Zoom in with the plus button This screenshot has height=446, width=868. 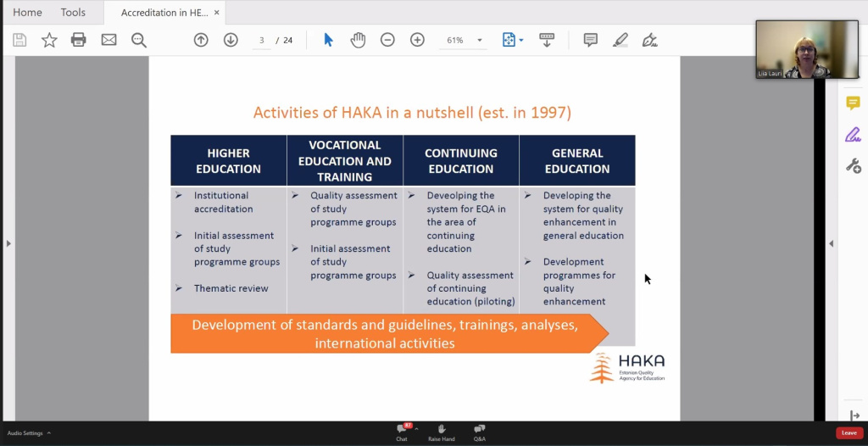point(417,40)
